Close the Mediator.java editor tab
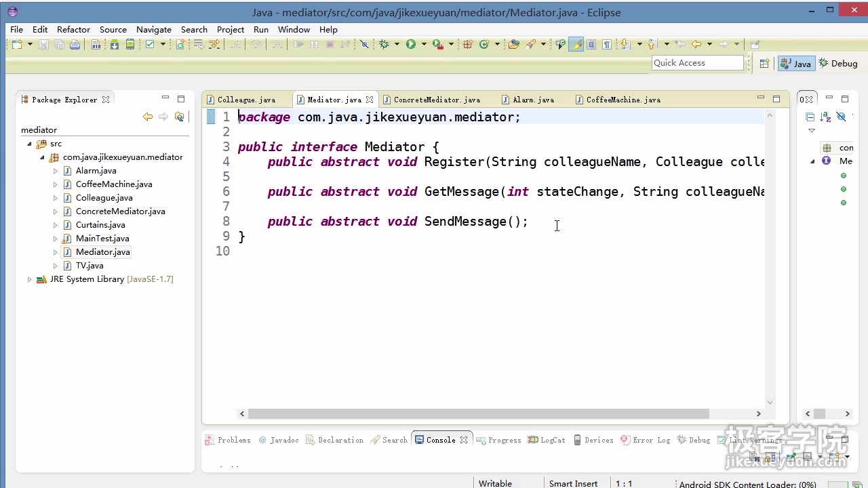868x488 pixels. click(370, 100)
